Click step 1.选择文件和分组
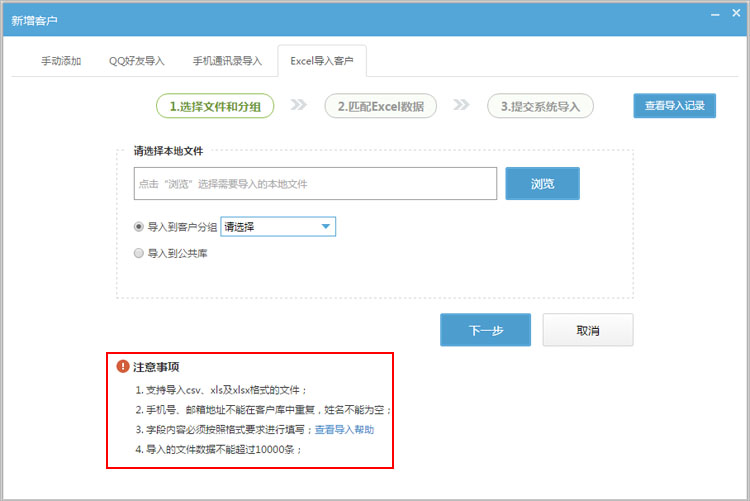Screen dimensions: 750x501 coord(215,106)
